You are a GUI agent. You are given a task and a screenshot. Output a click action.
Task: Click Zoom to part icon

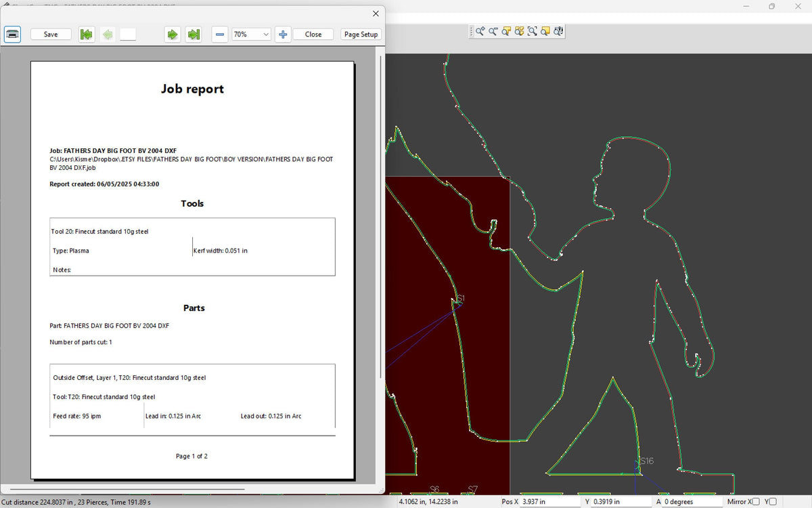pyautogui.click(x=506, y=31)
